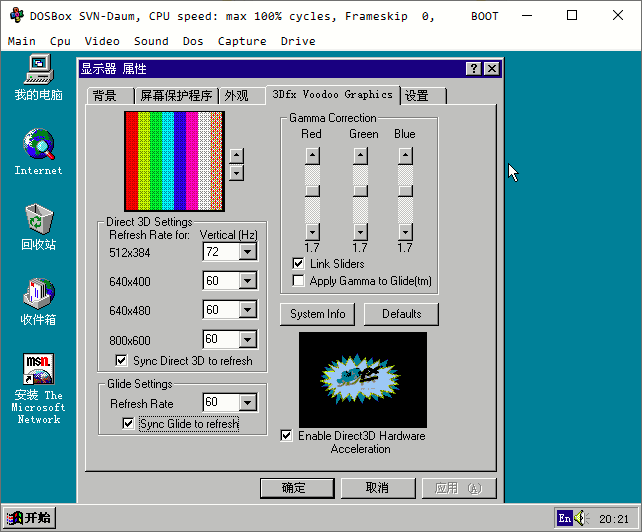Click the Green gamma down arrow
The width and height of the screenshot is (642, 532).
pyautogui.click(x=360, y=232)
